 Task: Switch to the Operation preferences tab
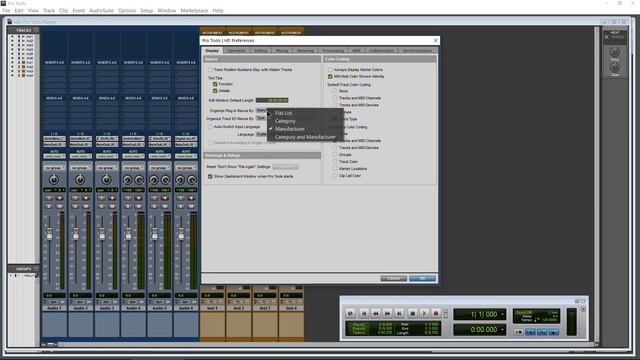236,51
